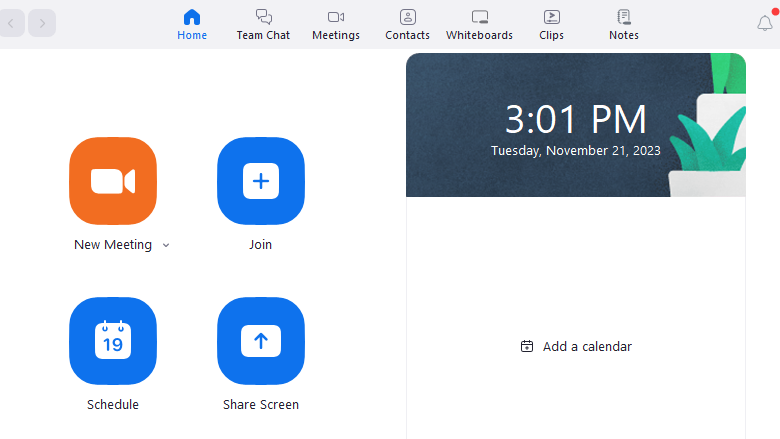This screenshot has width=780, height=439.
Task: Expand the New Meeting options chevron
Action: tap(166, 245)
